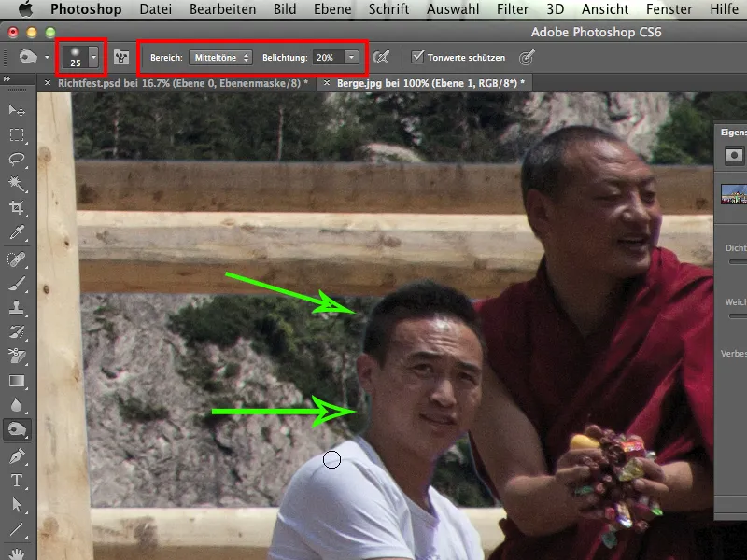Screen dimensions: 747x560
Task: Select the Brush tool
Action: (17, 284)
